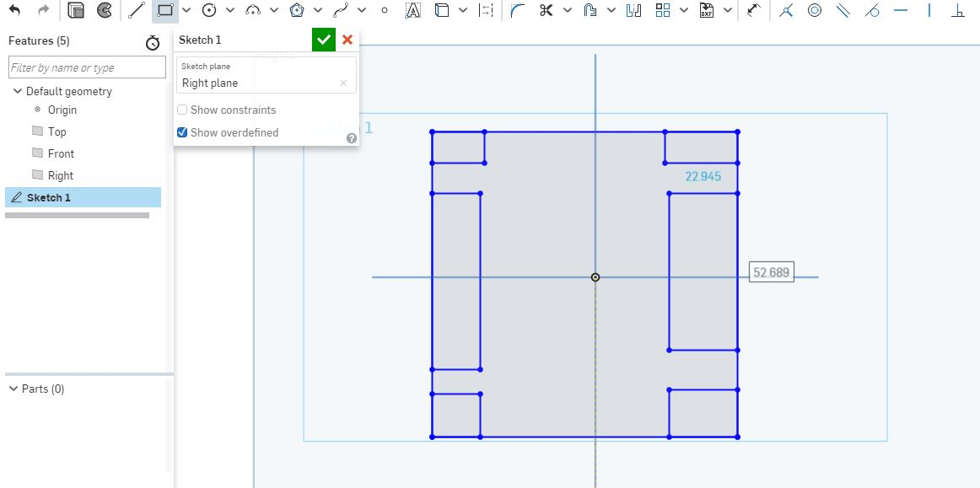This screenshot has width=980, height=488.
Task: Cancel Sketch 1 with red X
Action: pyautogui.click(x=347, y=40)
